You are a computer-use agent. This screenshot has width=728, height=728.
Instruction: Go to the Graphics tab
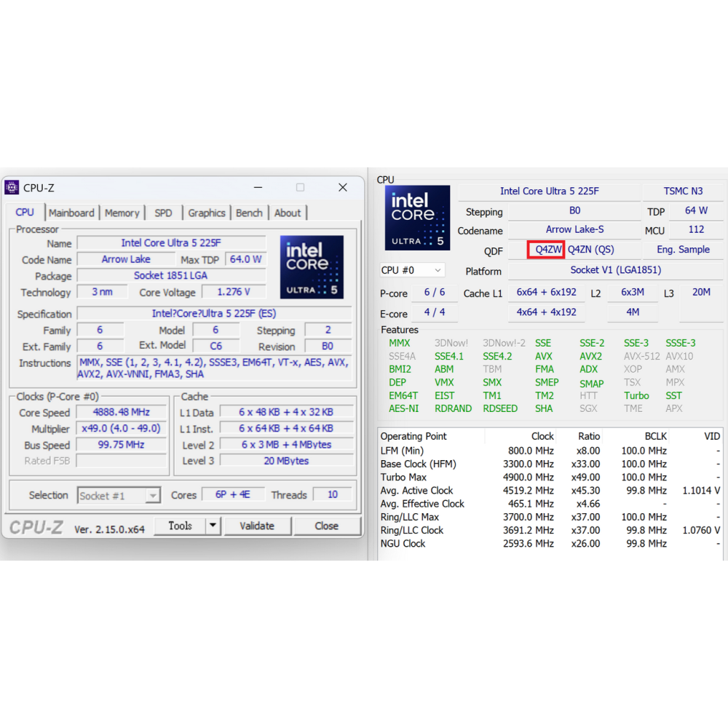[x=207, y=213]
